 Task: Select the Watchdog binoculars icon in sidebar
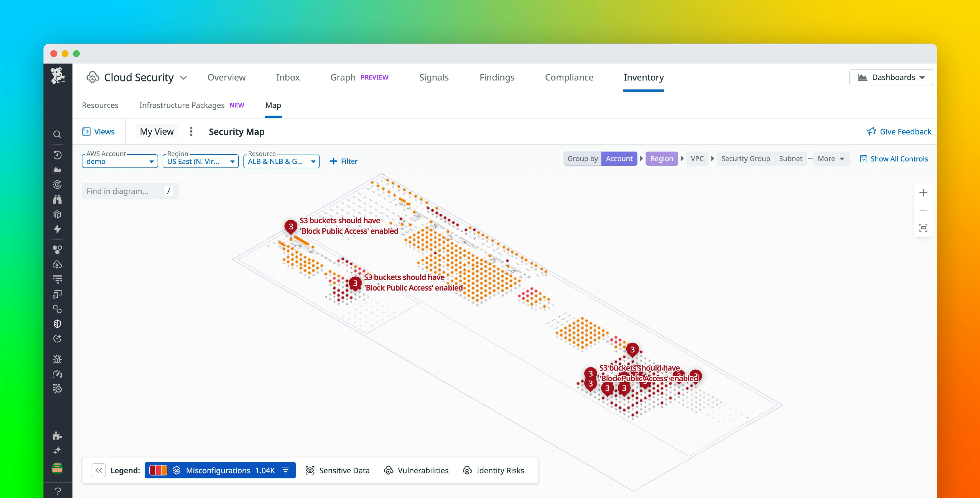pyautogui.click(x=58, y=199)
